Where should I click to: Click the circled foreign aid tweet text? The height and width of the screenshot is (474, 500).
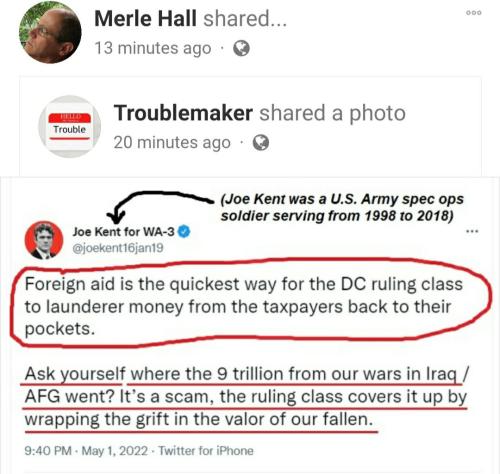click(244, 306)
